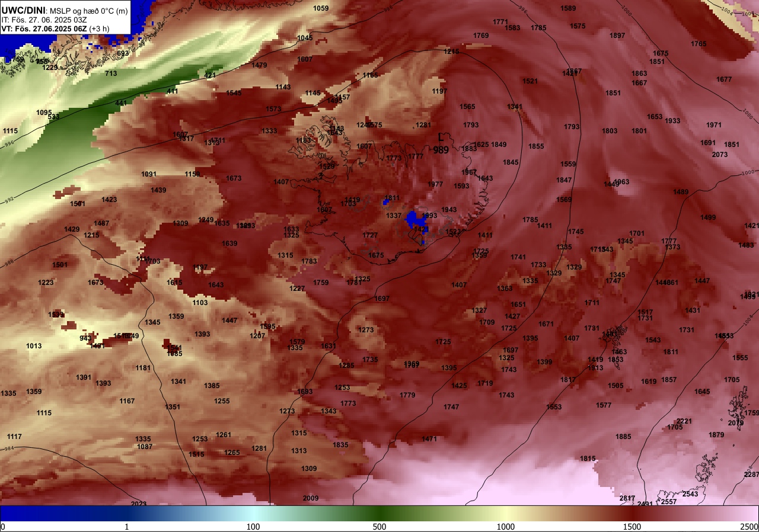Click the height value 1815

[x=588, y=459]
